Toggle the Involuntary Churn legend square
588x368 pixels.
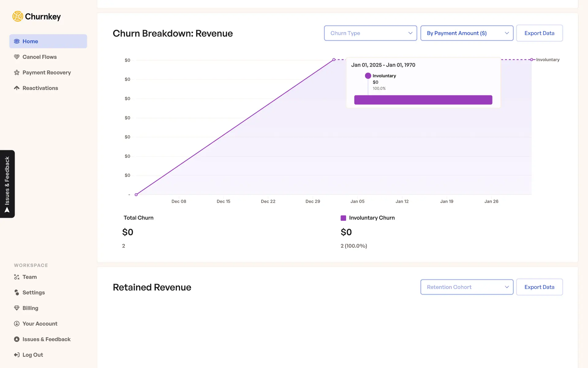click(343, 218)
